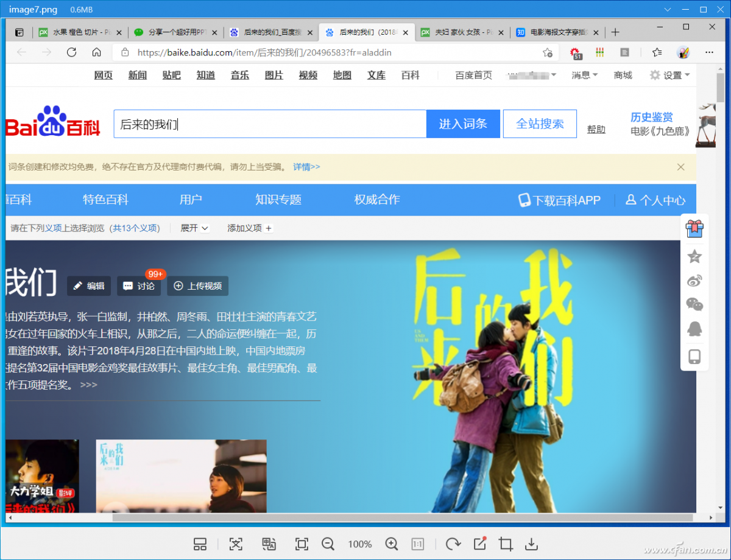The image size is (731, 560).
Task: Switch to the 电影海报文字穿插 browser tab
Action: click(558, 32)
